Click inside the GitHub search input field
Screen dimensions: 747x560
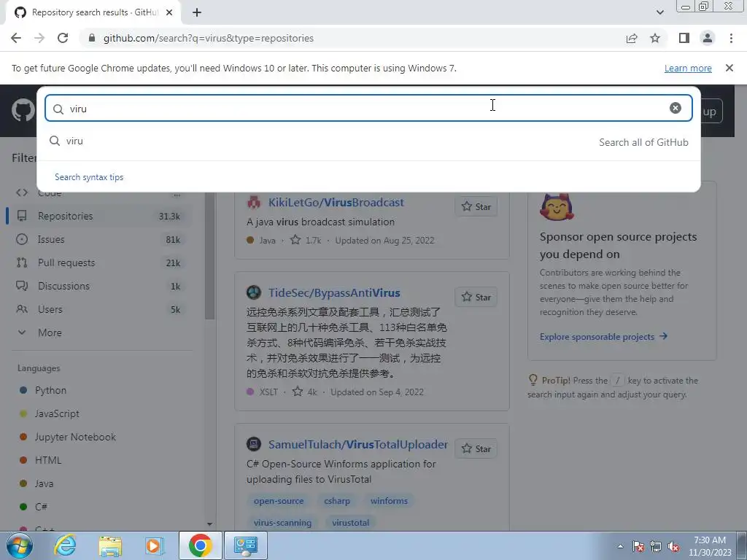368,108
